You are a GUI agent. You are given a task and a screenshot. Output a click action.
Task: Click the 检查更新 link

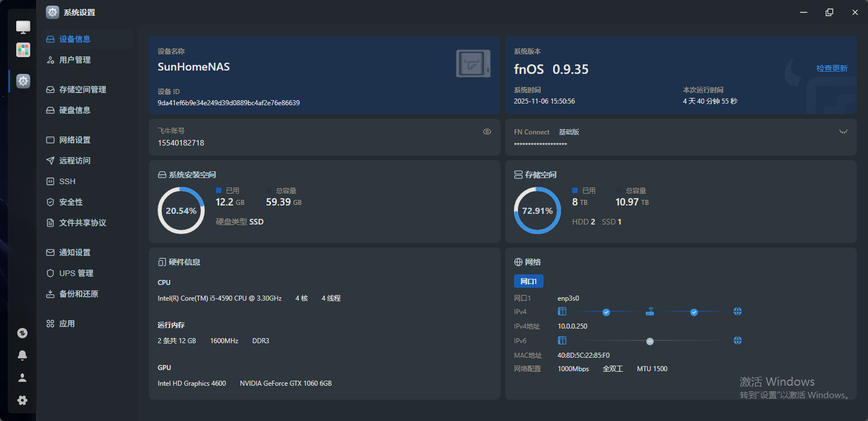tap(832, 68)
